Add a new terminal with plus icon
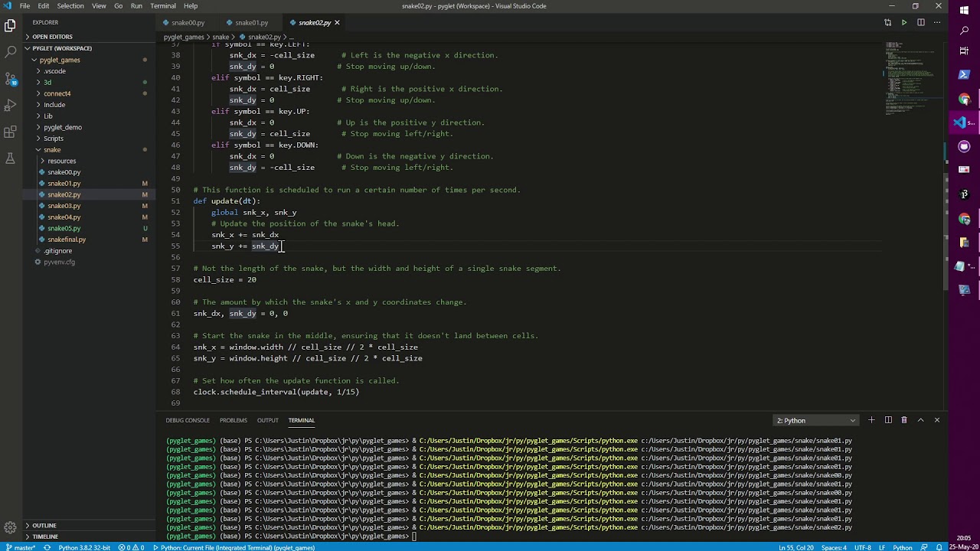 click(x=871, y=420)
